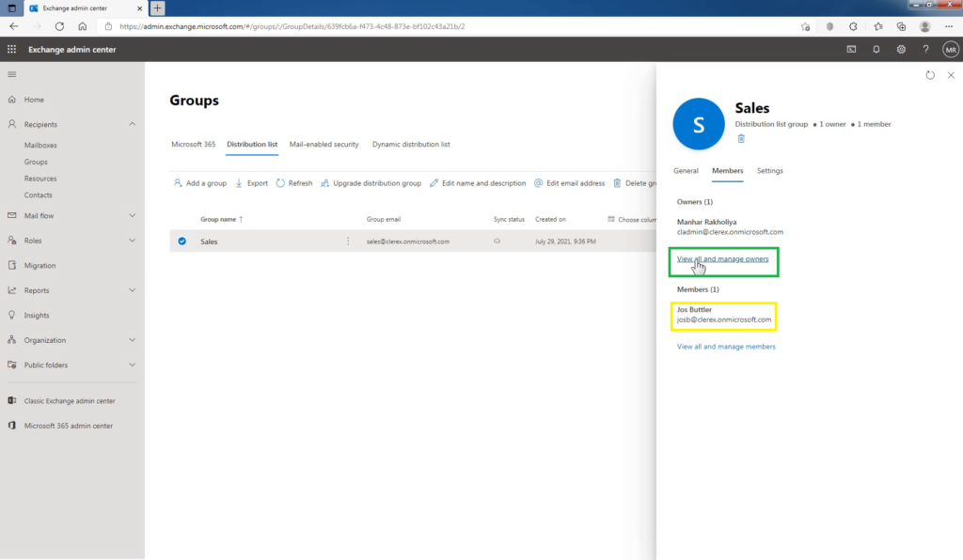Image resolution: width=963 pixels, height=560 pixels.
Task: Click View all and manage owners
Action: 722,258
